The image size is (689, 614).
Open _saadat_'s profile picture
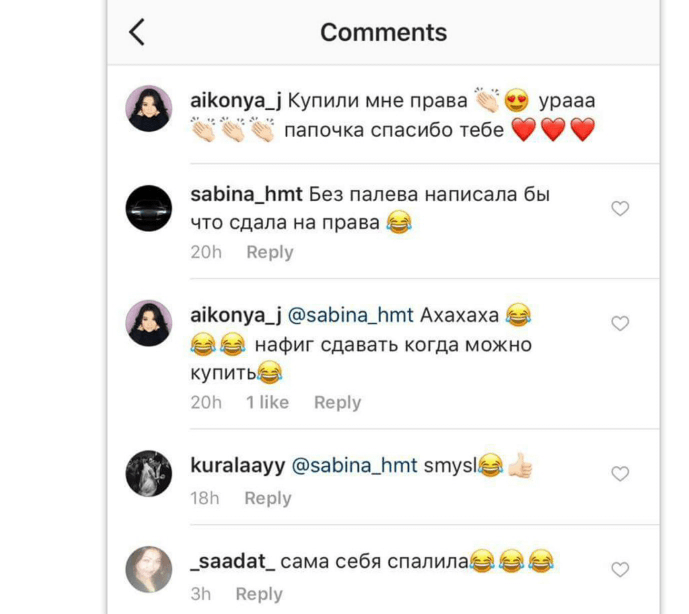(x=149, y=569)
